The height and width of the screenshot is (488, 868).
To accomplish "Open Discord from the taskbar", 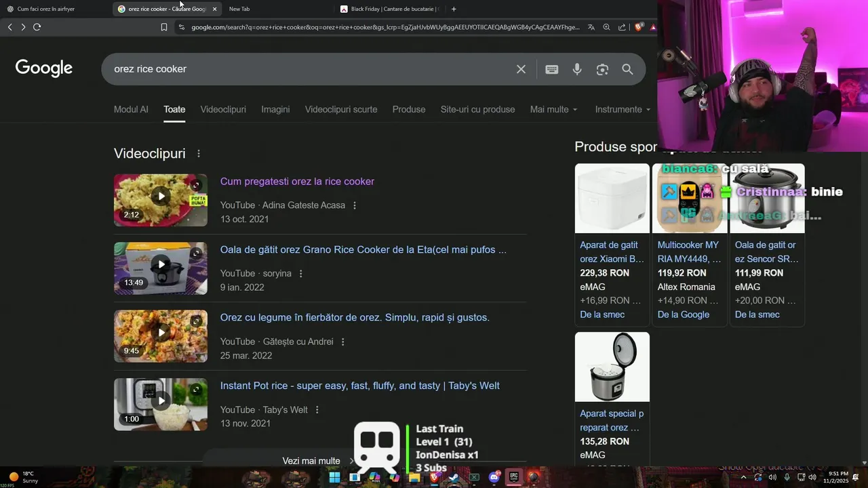I will click(x=494, y=478).
